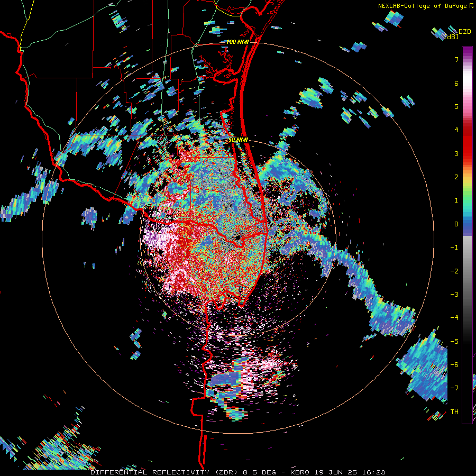
Task: Click the 0 dB color scale value
Action: pos(456,224)
